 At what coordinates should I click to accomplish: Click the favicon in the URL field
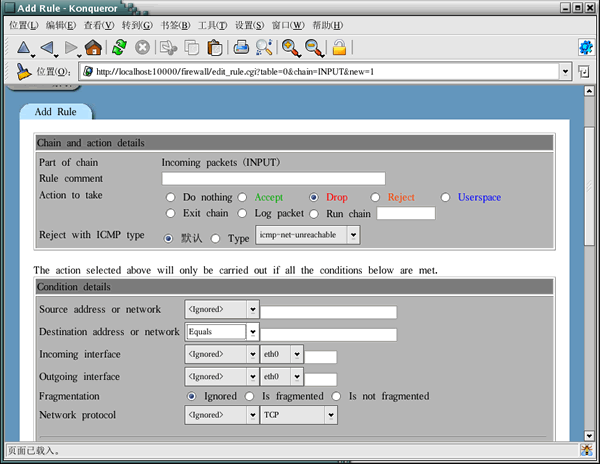point(88,72)
